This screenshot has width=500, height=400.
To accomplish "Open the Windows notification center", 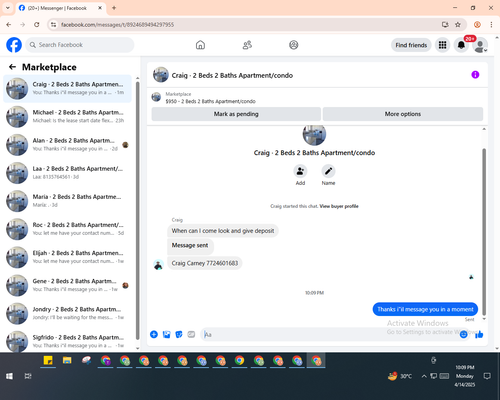I will pyautogui.click(x=487, y=376).
